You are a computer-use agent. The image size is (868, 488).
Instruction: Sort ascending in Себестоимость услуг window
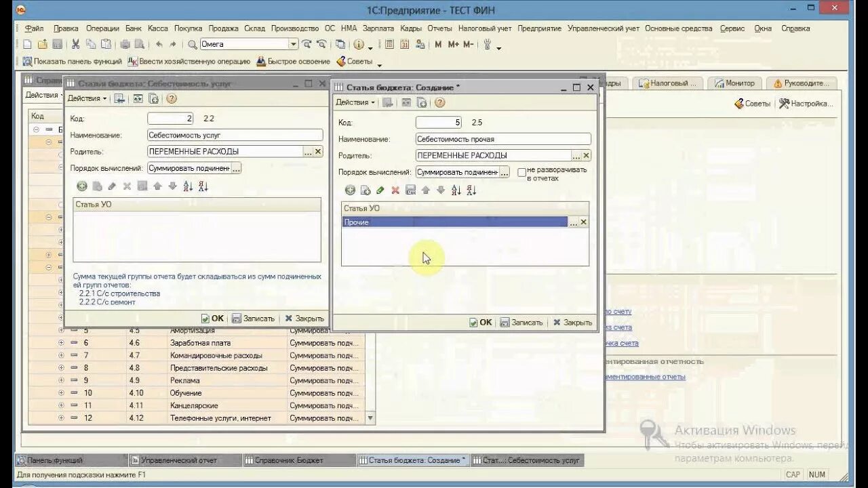click(188, 186)
